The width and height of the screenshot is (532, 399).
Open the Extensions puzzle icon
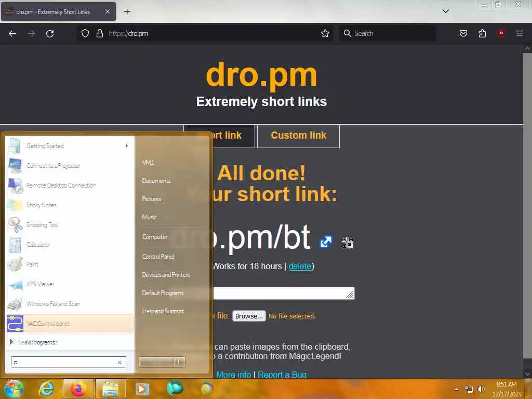[x=482, y=33]
